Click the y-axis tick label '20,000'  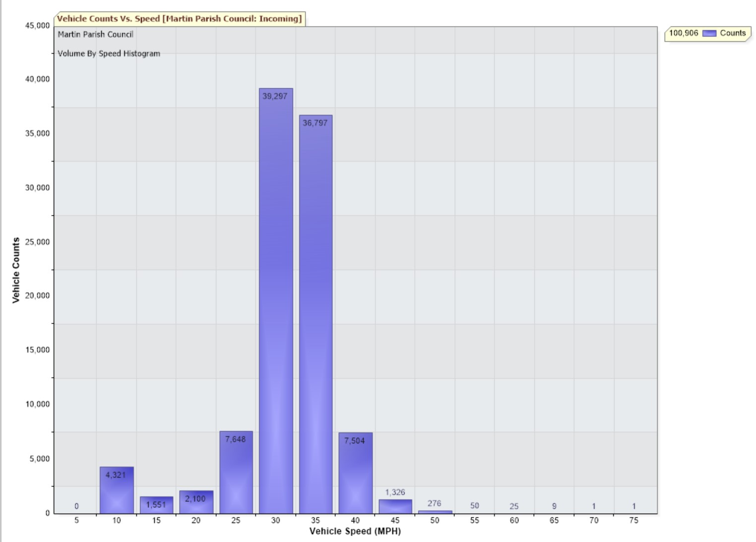38,296
